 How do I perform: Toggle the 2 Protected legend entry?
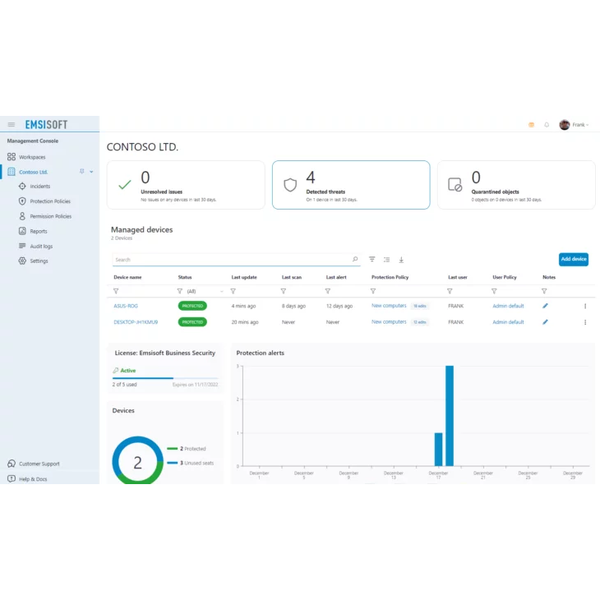186,448
